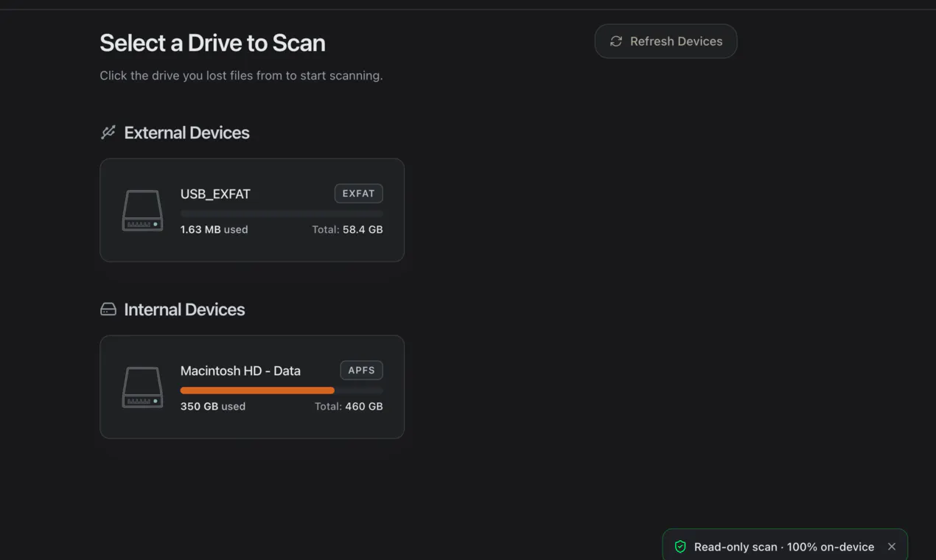Click the green shield icon in the notification
Screen dimensions: 936x560
680,547
